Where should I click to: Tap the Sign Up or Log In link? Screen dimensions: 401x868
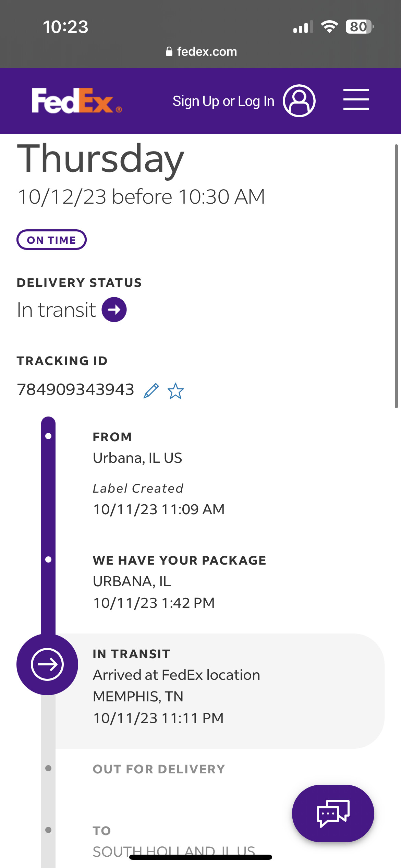pos(223,101)
